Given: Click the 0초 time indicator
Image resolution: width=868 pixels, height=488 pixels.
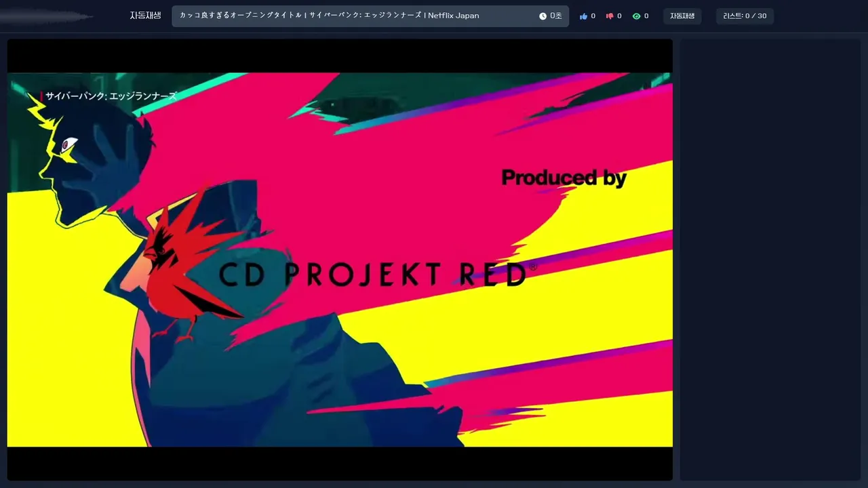Looking at the screenshot, I should click(556, 16).
